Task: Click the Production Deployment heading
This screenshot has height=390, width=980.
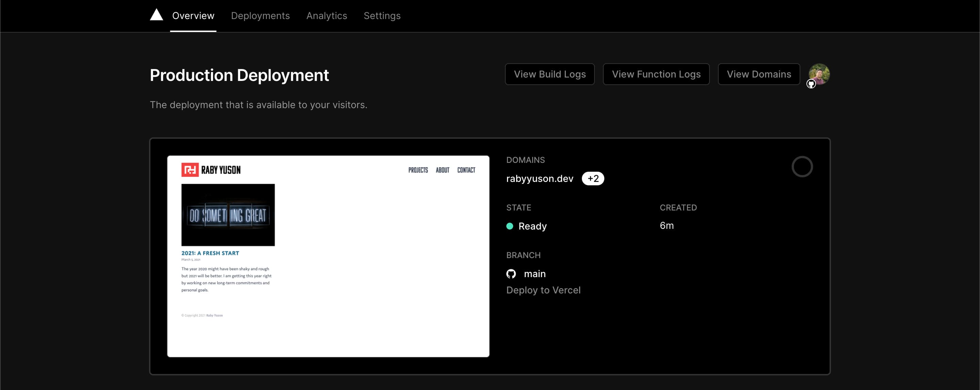Action: pos(239,75)
